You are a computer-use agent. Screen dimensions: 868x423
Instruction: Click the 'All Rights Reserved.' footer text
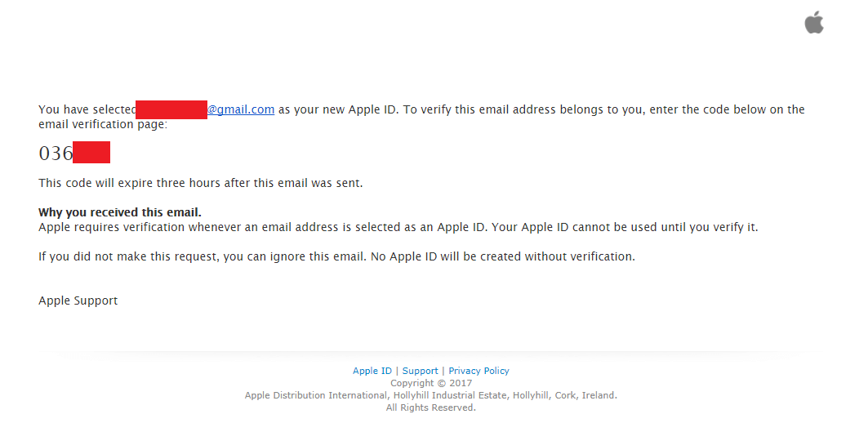pos(430,407)
